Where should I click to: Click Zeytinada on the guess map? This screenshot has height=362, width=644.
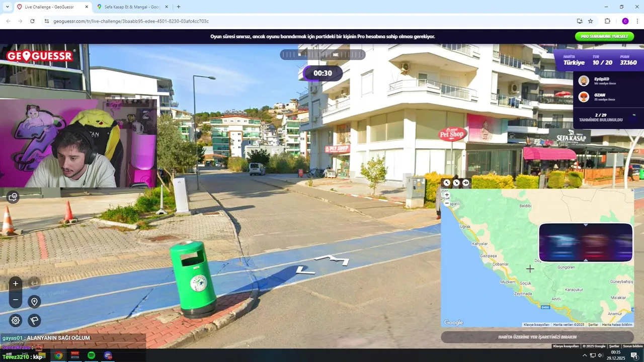[523, 294]
